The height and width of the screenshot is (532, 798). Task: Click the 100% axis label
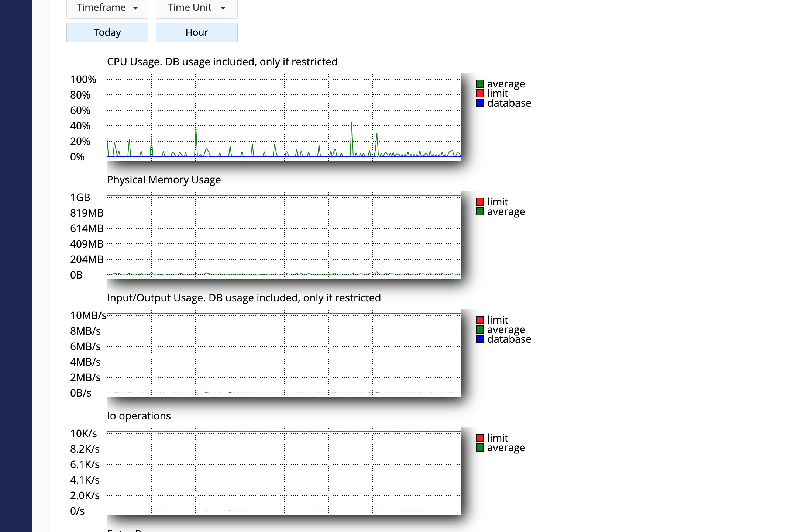click(83, 79)
